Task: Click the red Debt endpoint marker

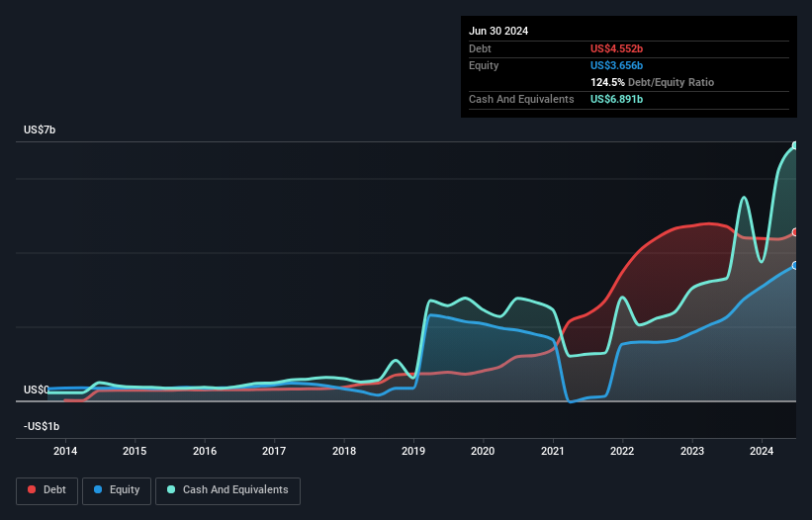Action: 795,232
